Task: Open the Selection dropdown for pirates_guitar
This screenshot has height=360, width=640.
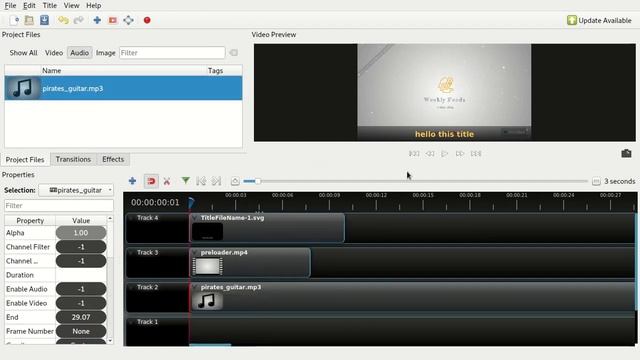Action: [x=76, y=190]
